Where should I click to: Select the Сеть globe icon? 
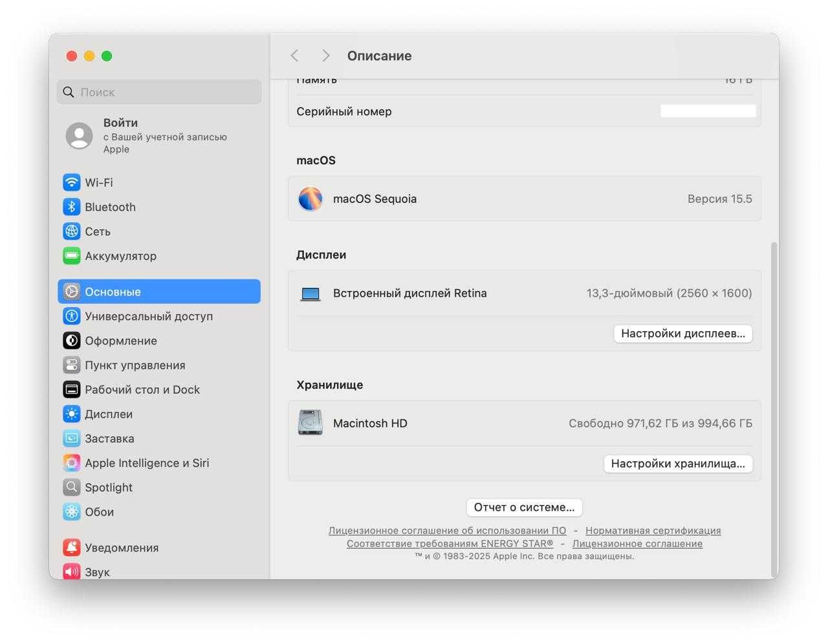(x=72, y=231)
